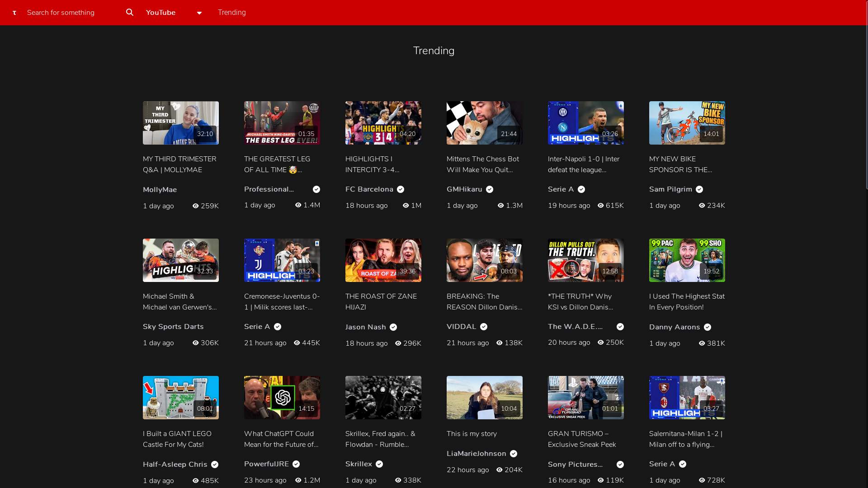Click the app logo icon in header
868x488 pixels.
(14, 13)
